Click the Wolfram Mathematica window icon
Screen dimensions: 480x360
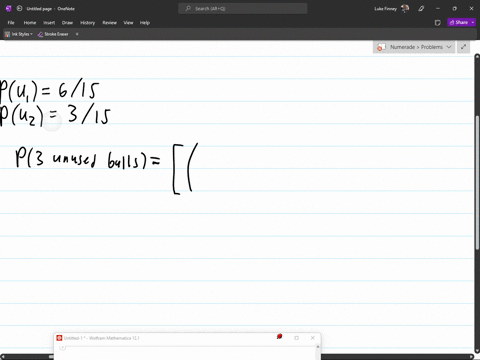click(59, 338)
